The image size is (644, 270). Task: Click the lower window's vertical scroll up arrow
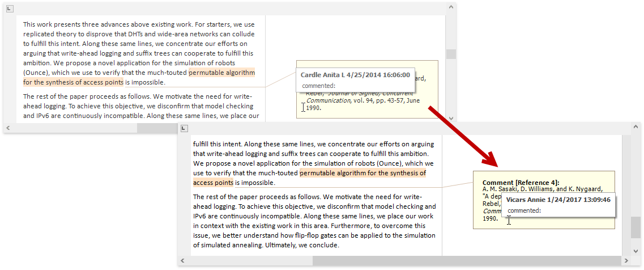pyautogui.click(x=636, y=126)
